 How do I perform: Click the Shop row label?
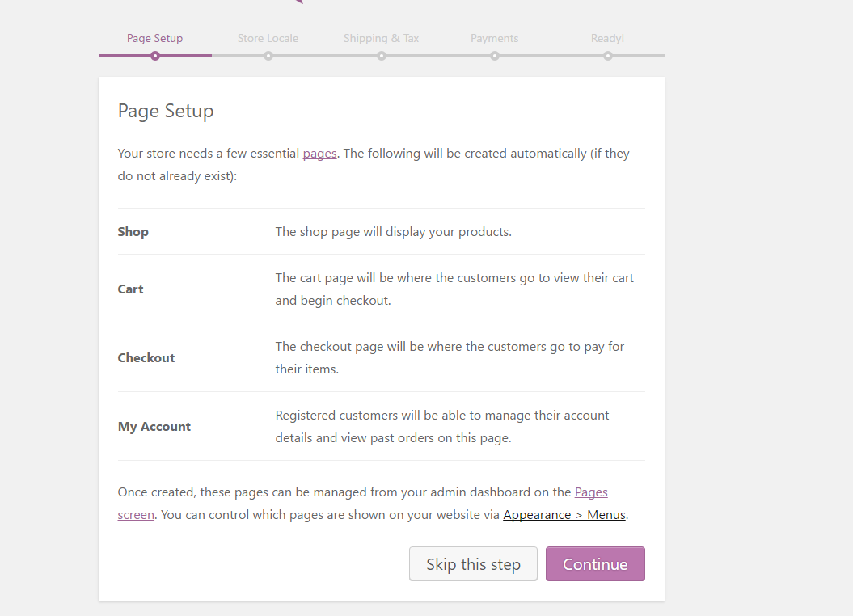[133, 232]
